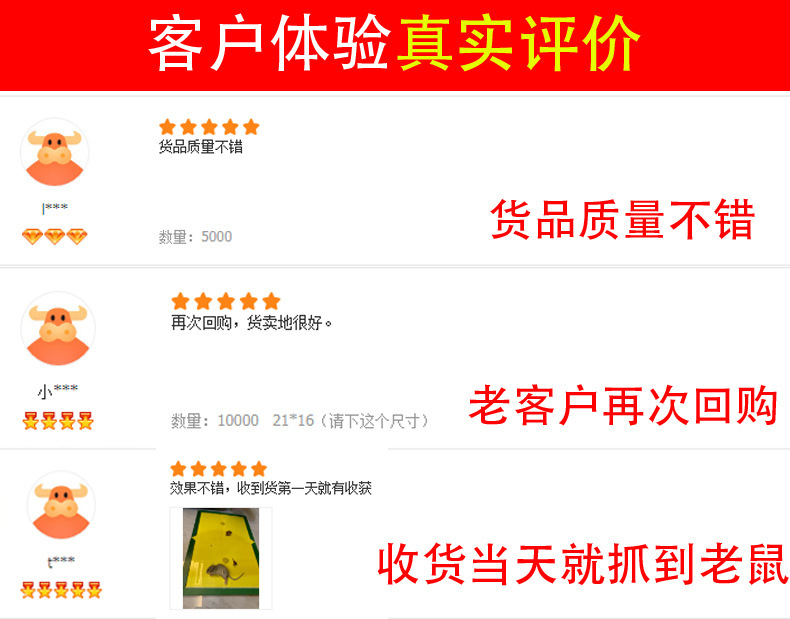The image size is (790, 619).
Task: Click the username 小***
Action: click(x=58, y=390)
